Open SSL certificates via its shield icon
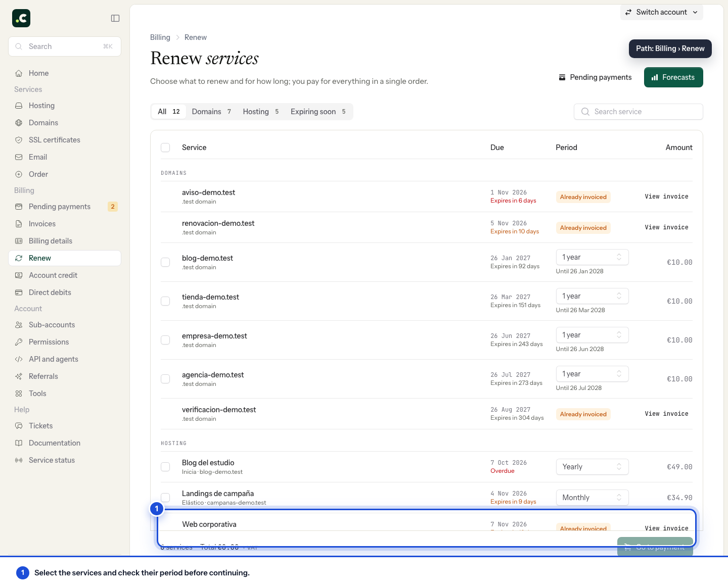Viewport: 728px width, 588px height. 19,140
